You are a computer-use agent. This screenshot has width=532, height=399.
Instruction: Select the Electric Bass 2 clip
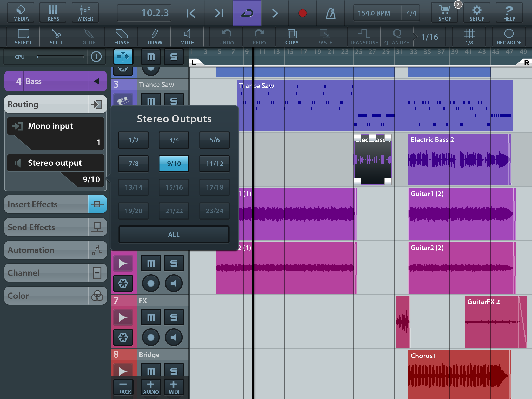(x=459, y=160)
